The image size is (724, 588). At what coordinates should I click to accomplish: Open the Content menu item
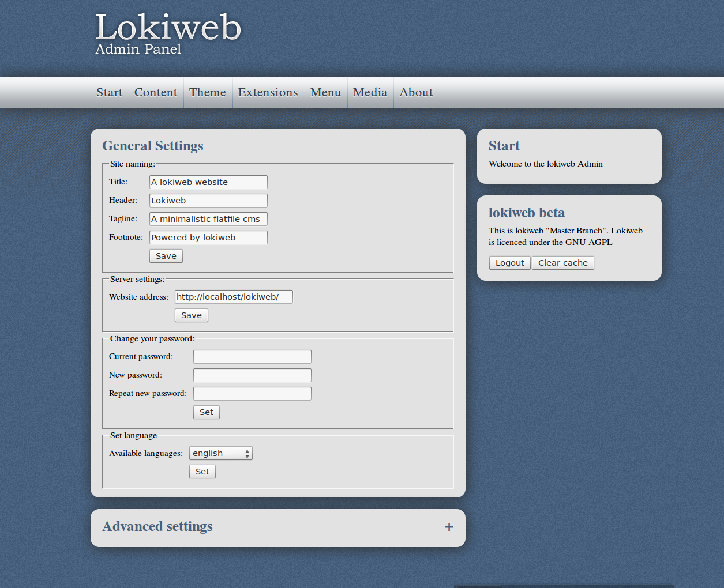[155, 92]
